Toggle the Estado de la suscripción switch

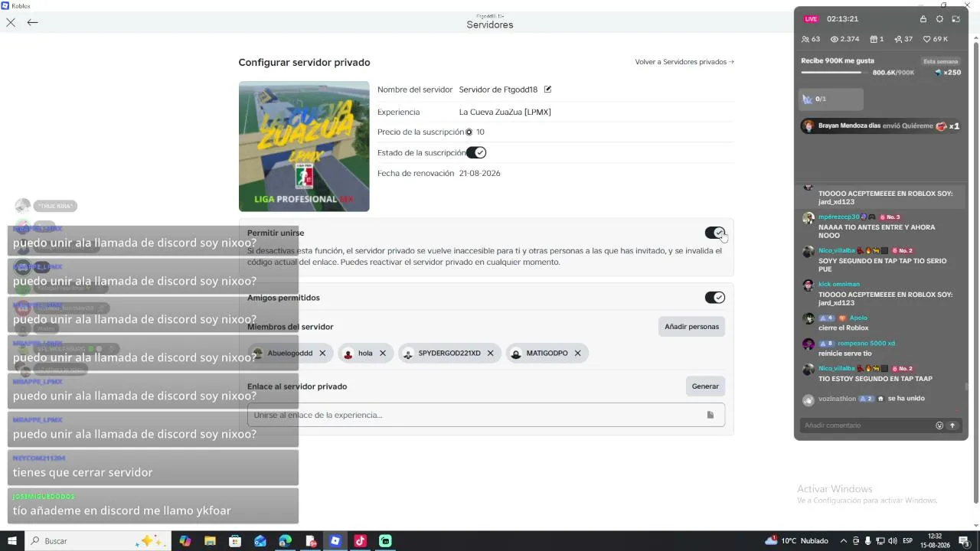(x=476, y=153)
